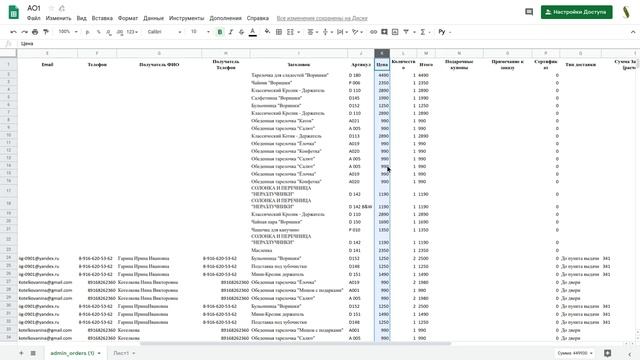Format as percent icon
The image size is (640, 360).
(x=98, y=32)
